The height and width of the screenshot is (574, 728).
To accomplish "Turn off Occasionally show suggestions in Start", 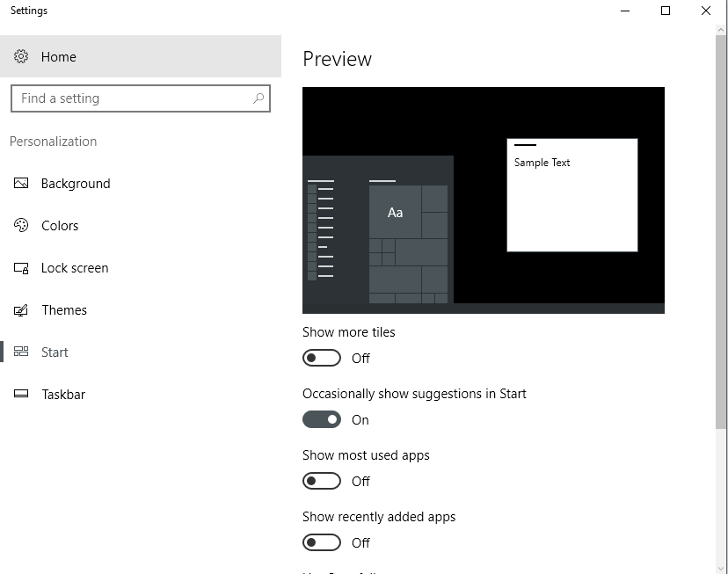I will point(322,419).
